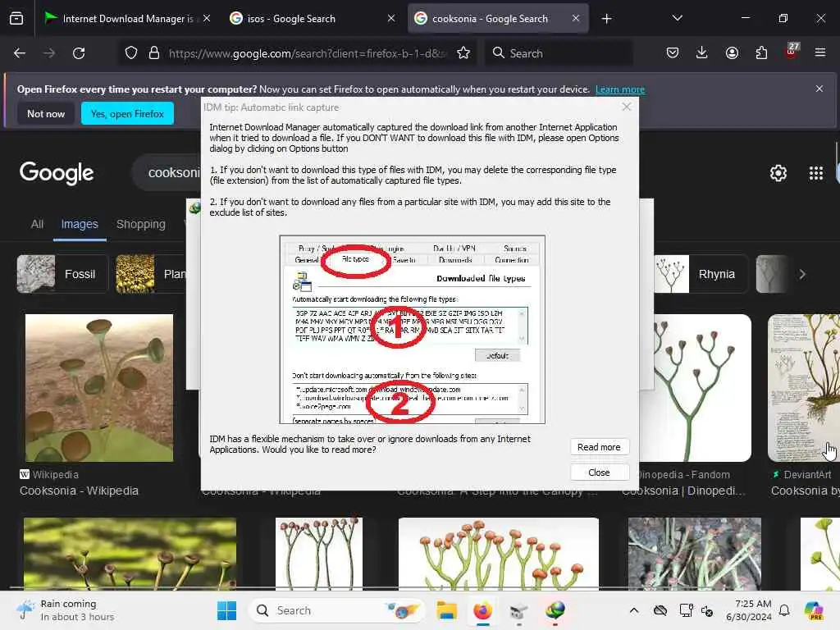Open the DeviantArt cooksonia image
This screenshot has width=840, height=630.
804,388
